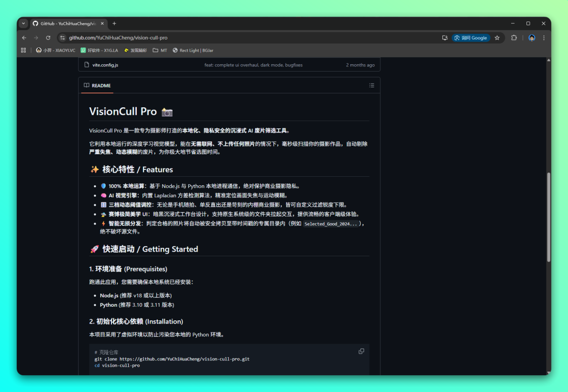Viewport: 568px width, 392px height.
Task: Open the commit message for vite.config.js
Action: [x=253, y=65]
